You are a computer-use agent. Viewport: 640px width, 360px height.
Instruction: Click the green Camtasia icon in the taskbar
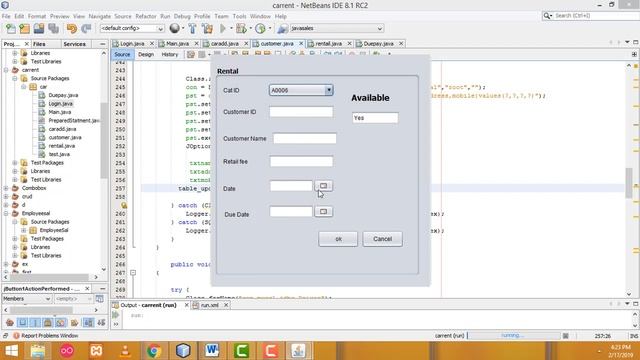coord(241,351)
